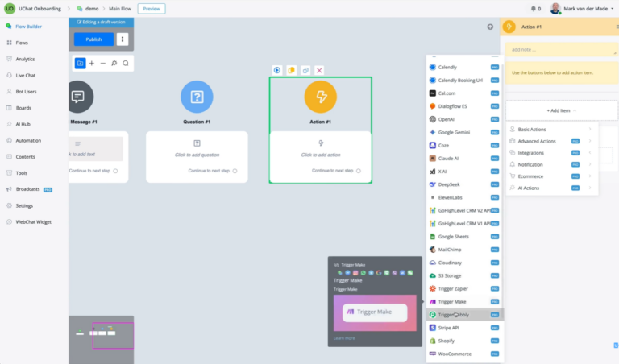Zoom in with the plus icon

tap(92, 63)
